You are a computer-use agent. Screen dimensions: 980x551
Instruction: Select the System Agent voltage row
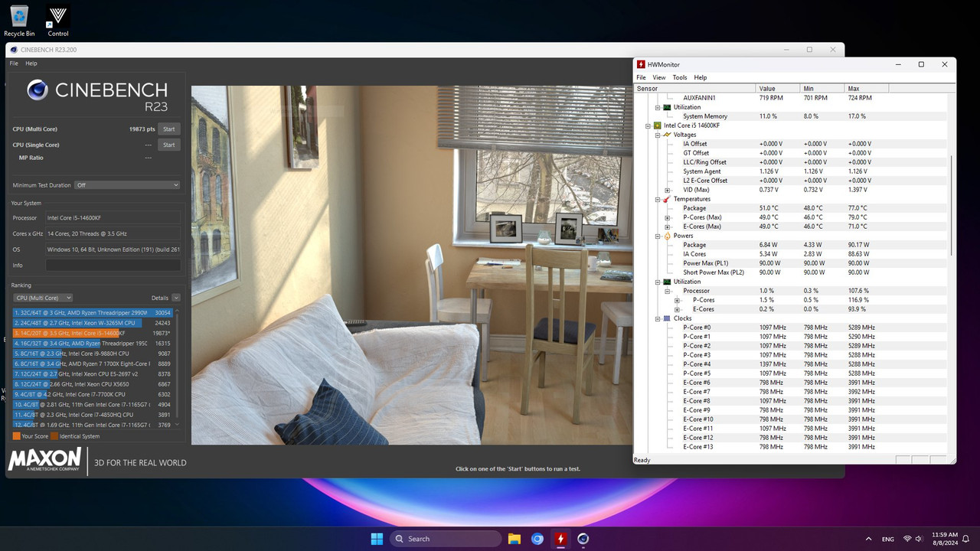tap(792, 171)
